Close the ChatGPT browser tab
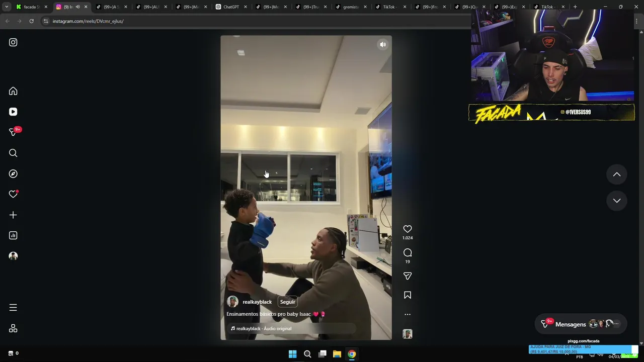644x362 pixels. point(246,7)
